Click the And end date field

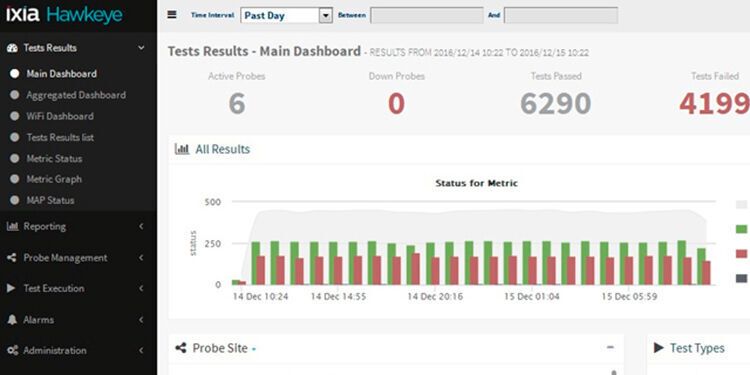tap(561, 15)
